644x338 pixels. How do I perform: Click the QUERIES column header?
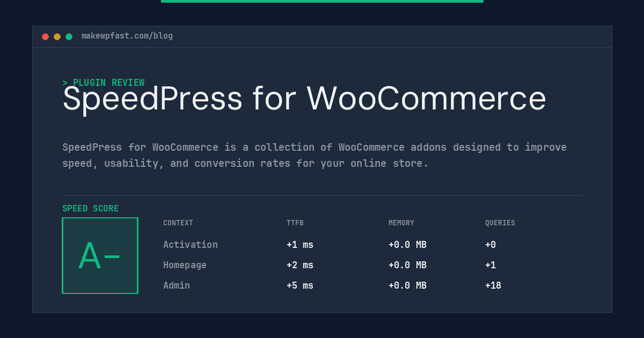point(500,223)
